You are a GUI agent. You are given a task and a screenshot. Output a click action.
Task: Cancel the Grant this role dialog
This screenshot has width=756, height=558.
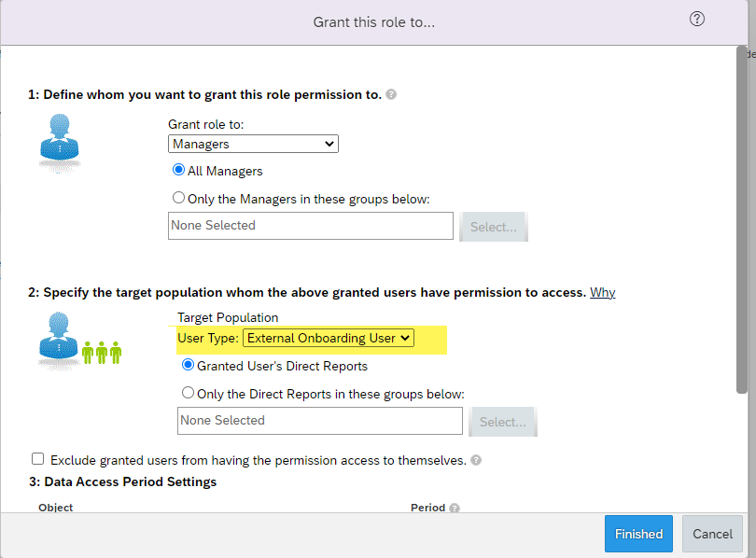712,534
